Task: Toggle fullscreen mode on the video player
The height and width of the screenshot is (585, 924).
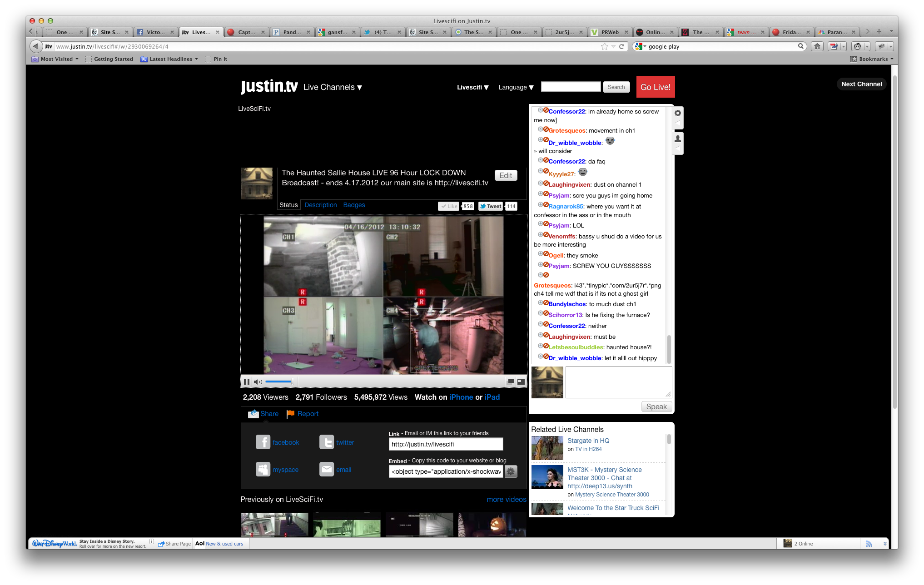Action: coord(521,382)
